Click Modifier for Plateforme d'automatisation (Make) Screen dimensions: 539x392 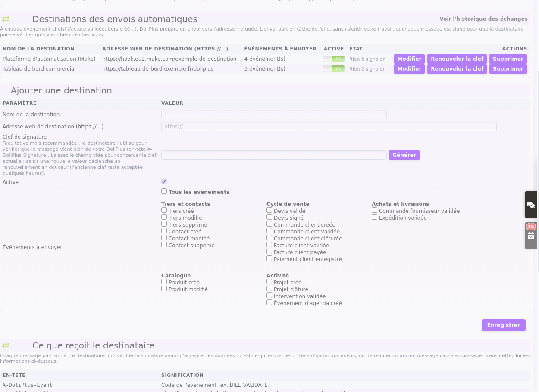pos(409,59)
